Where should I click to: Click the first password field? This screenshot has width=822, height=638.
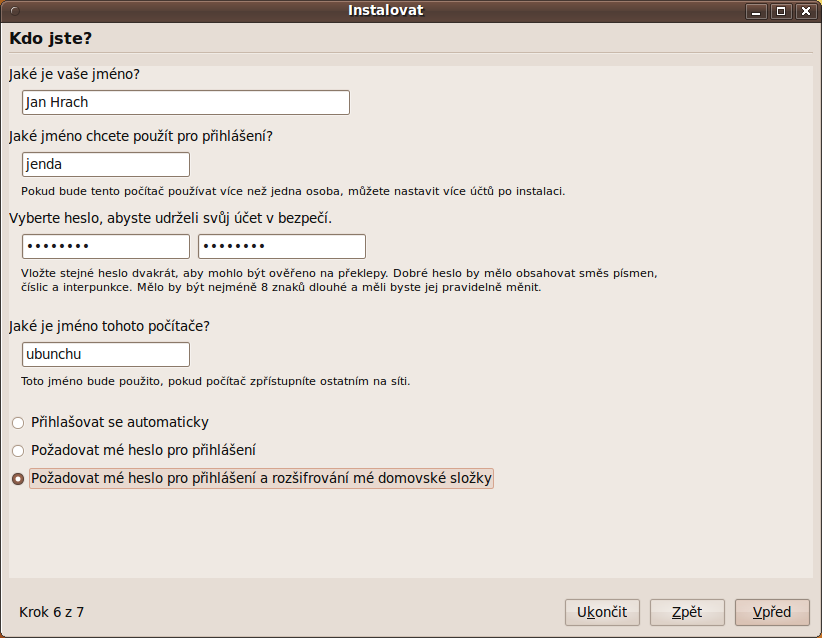[106, 246]
